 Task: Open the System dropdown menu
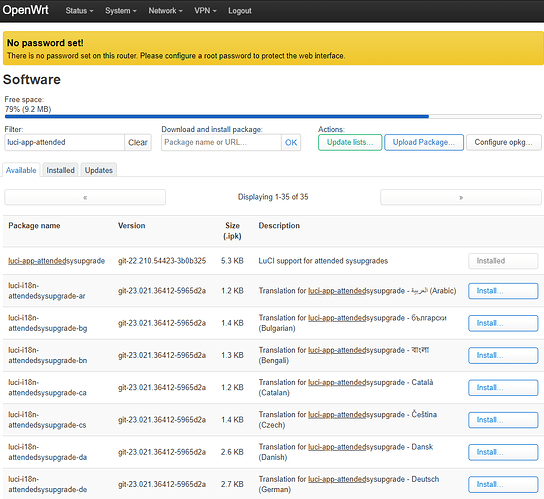pyautogui.click(x=121, y=11)
